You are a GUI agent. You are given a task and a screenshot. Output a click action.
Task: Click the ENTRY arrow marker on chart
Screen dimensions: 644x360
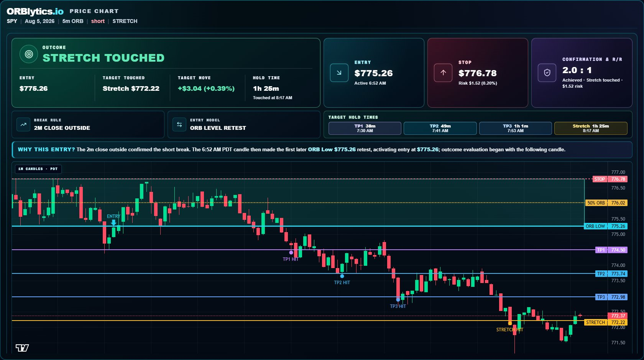[x=113, y=222]
